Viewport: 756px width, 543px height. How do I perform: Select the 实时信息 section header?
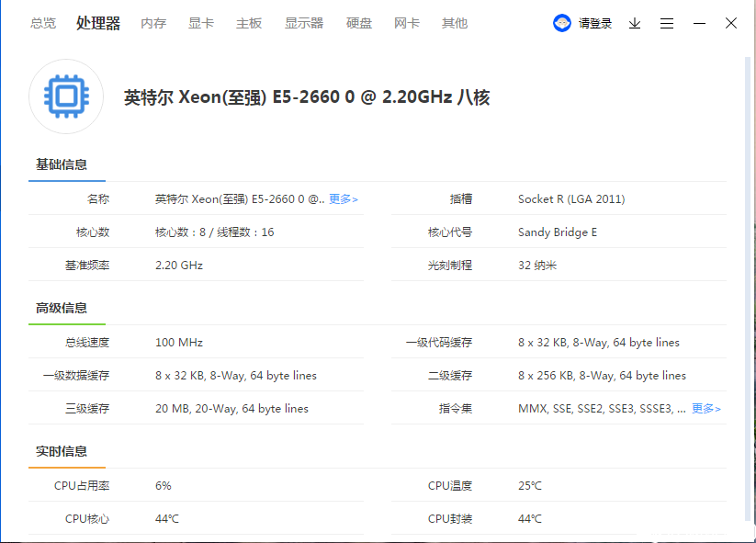[62, 451]
